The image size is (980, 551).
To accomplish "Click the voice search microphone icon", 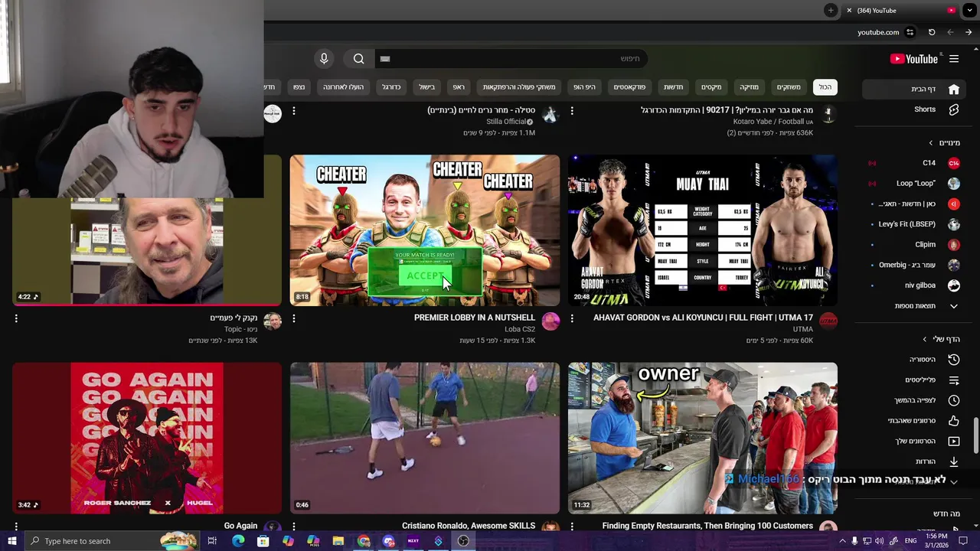I will click(324, 59).
